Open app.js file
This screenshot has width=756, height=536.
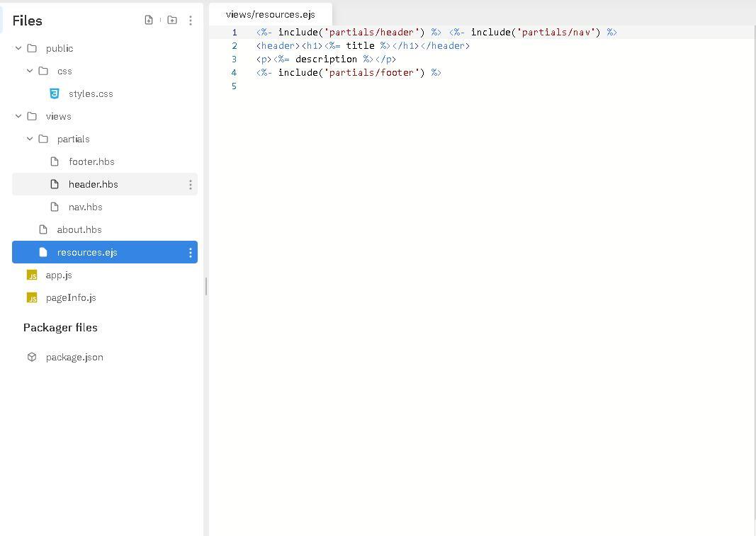tap(59, 275)
